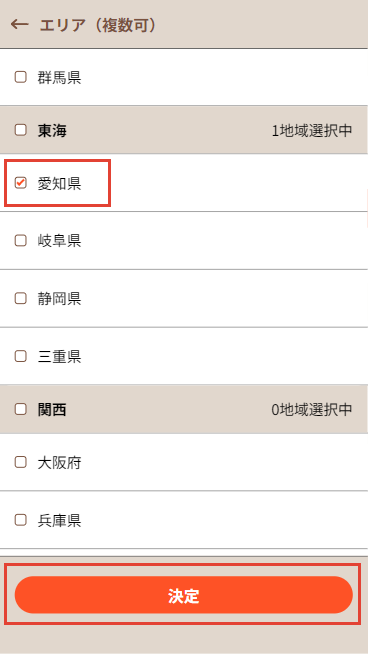
Task: Click the 大阪府 label text
Action: click(59, 463)
